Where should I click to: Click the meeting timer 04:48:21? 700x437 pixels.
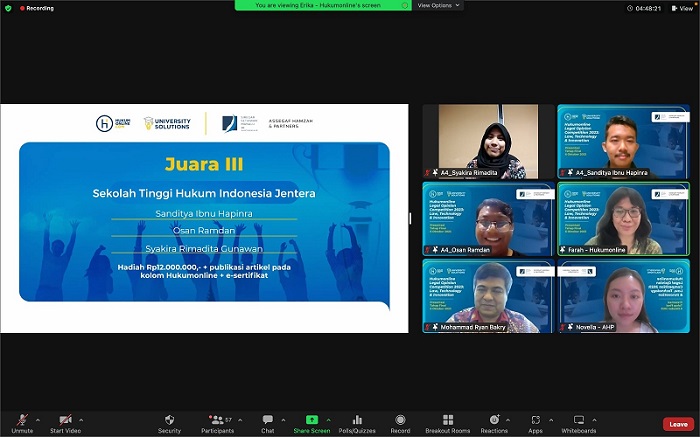click(644, 8)
